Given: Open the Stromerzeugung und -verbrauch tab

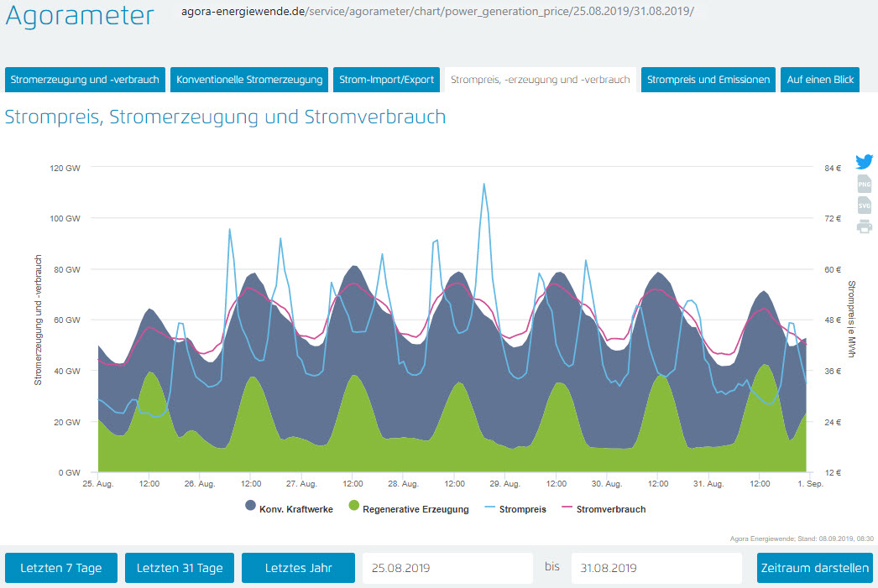Looking at the screenshot, I should click(x=85, y=80).
